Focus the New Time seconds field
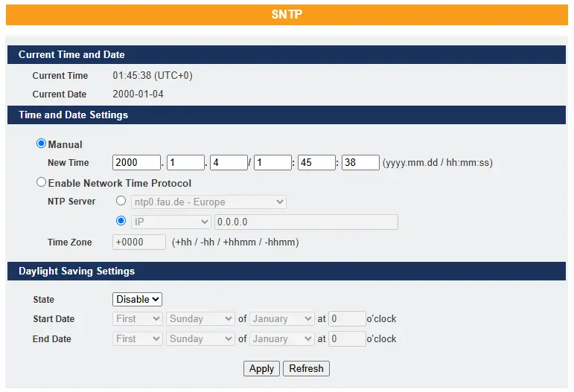The image size is (574, 392). (360, 162)
